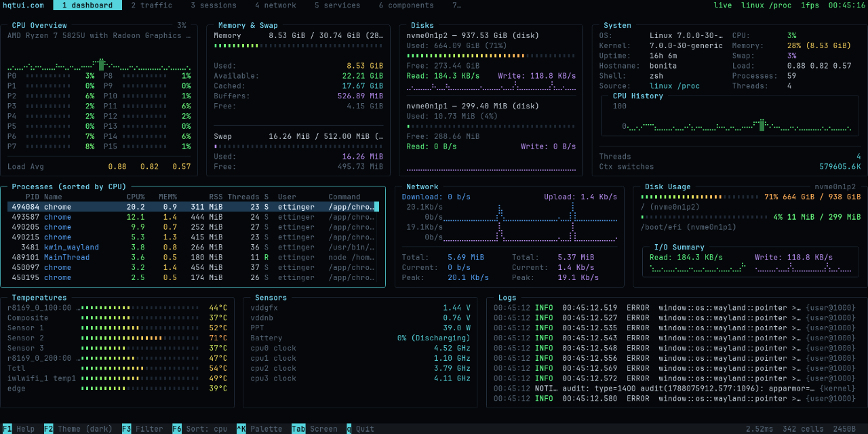The width and height of the screenshot is (868, 434).
Task: Click the 71% root disk usage bar
Action: pos(700,197)
